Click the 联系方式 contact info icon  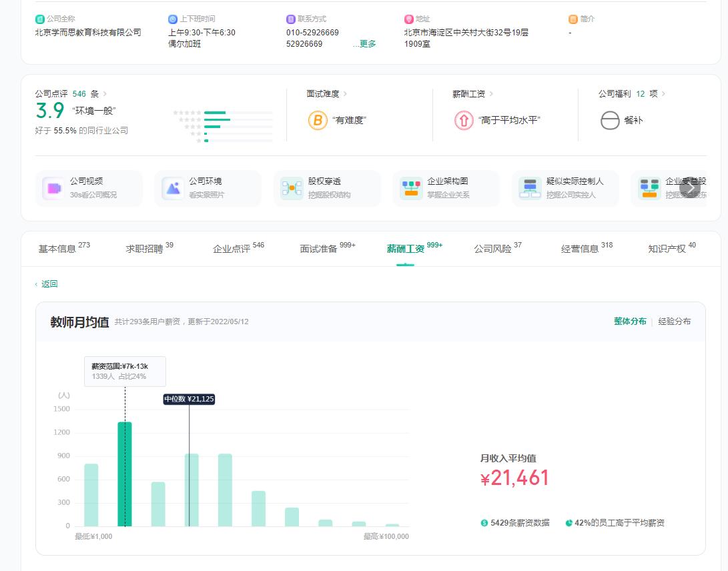pos(290,19)
